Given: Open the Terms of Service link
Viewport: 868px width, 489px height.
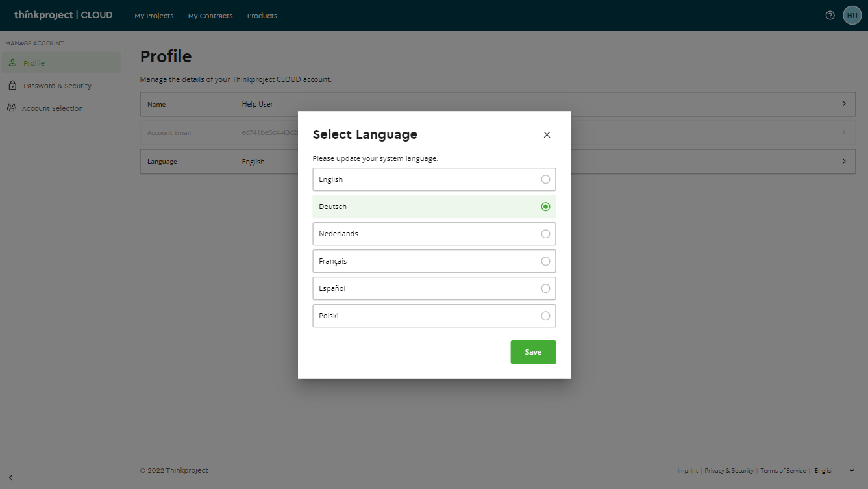Looking at the screenshot, I should pos(783,471).
